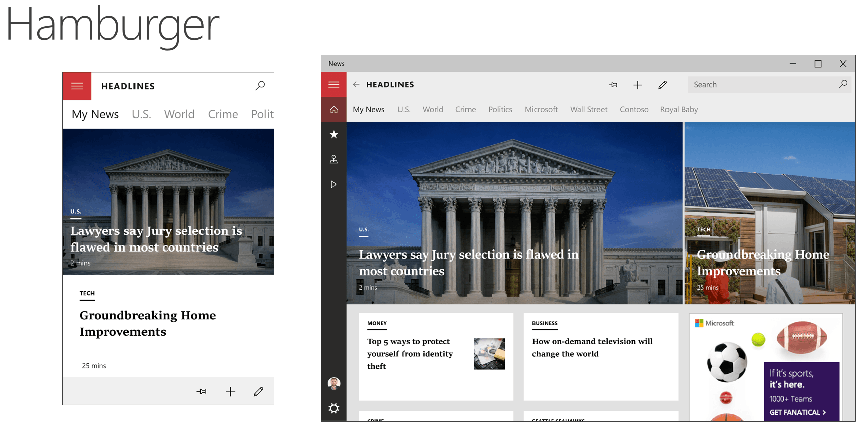Go back with arrow beside HEADLINES
Image resolution: width=868 pixels, height=432 pixels.
(356, 85)
